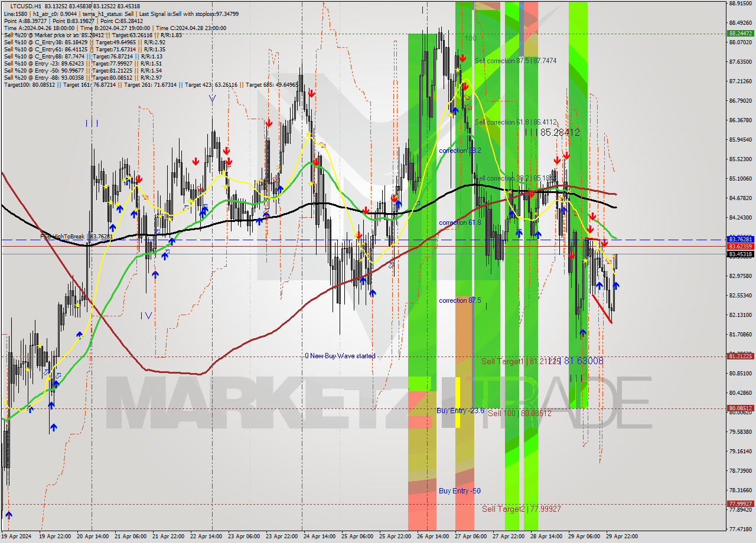Click the '27 Apr 06:00' time axis label
This screenshot has width=756, height=543.
point(471,537)
